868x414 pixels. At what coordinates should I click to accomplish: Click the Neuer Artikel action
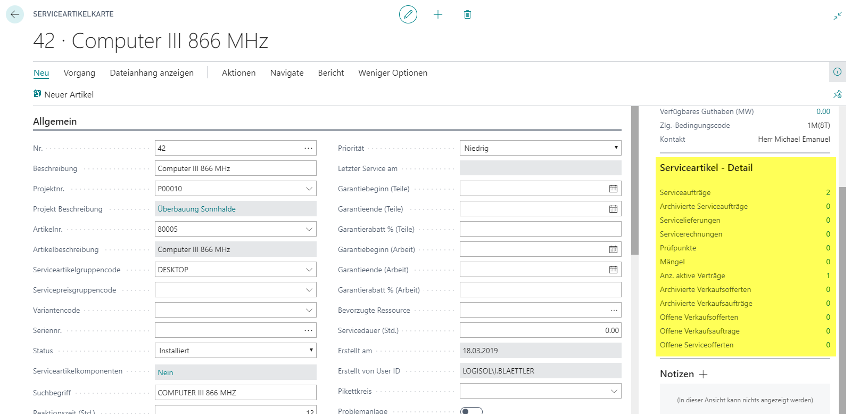click(64, 94)
